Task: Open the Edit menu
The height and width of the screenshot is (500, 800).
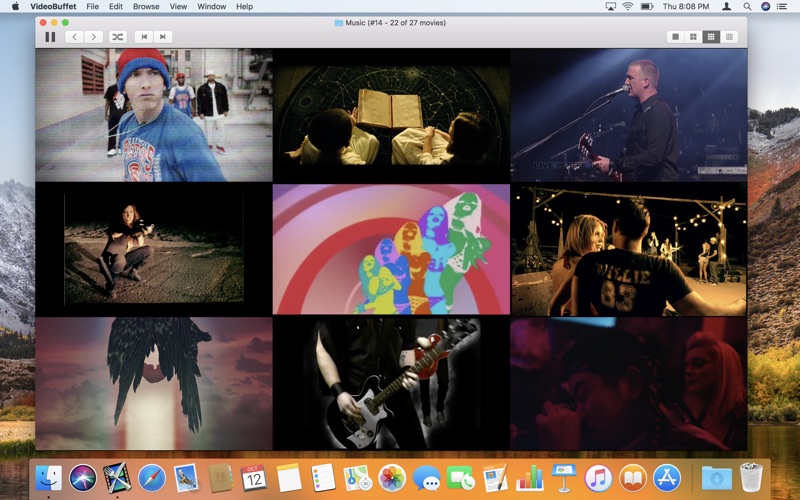Action: pyautogui.click(x=116, y=7)
